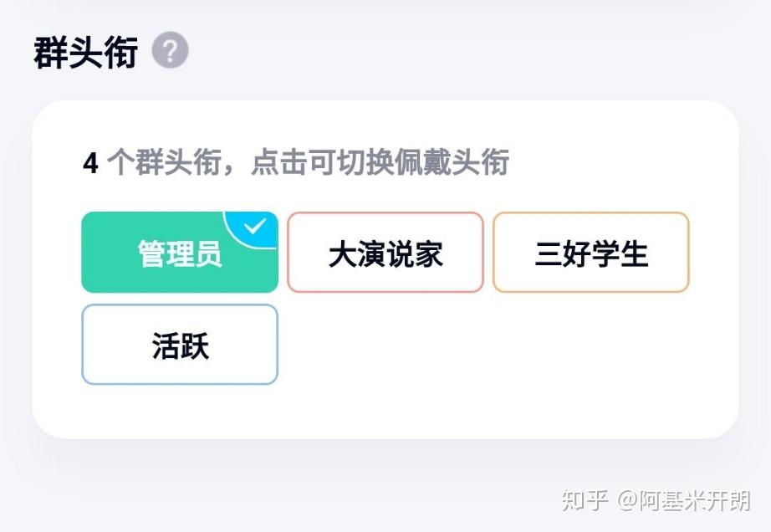This screenshot has width=771, height=532.
Task: Select the 管理员 title badge
Action: click(179, 253)
